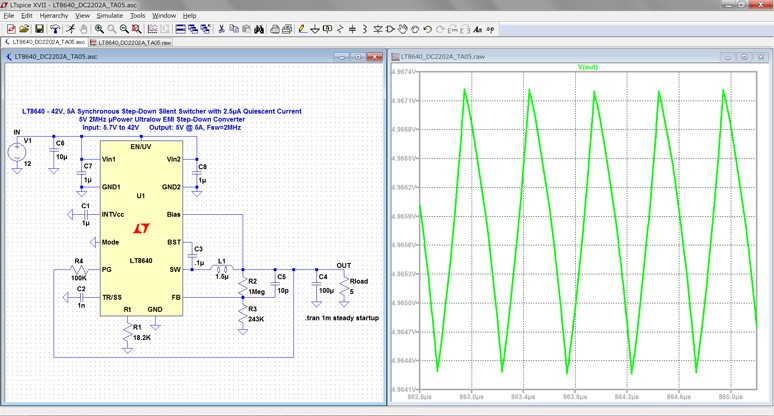774x416 pixels.
Task: Select the Text 'Aa' tool
Action: click(477, 29)
